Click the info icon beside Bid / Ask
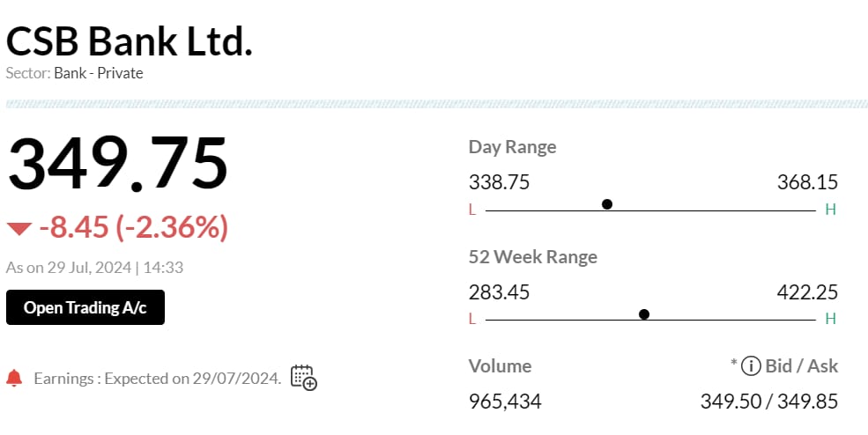This screenshot has height=435, width=868. (751, 366)
